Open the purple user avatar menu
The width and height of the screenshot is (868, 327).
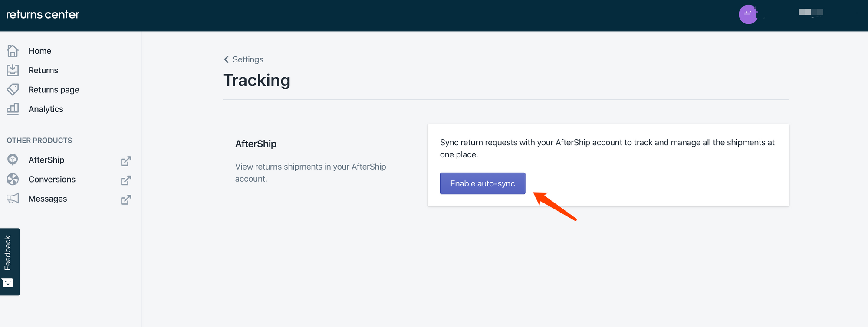click(x=748, y=14)
